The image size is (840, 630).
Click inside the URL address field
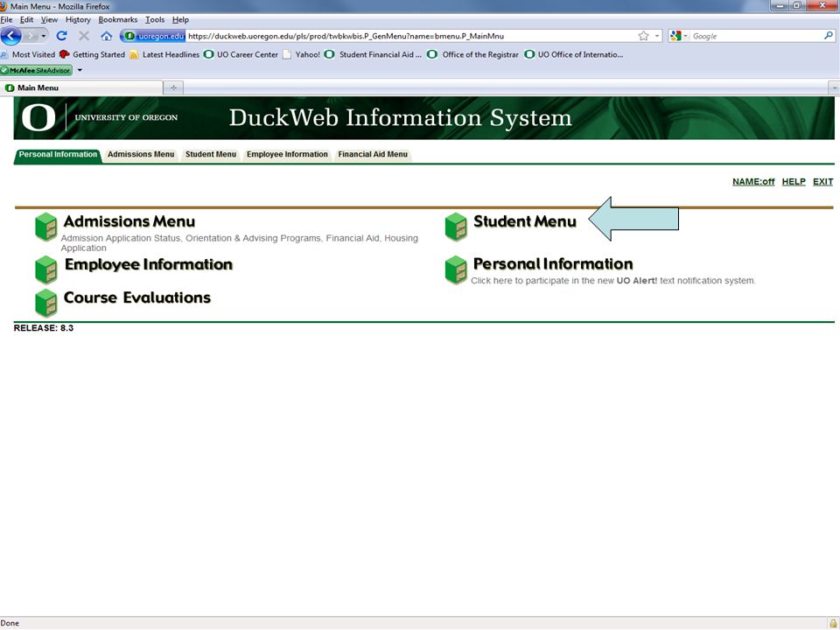[x=409, y=36]
